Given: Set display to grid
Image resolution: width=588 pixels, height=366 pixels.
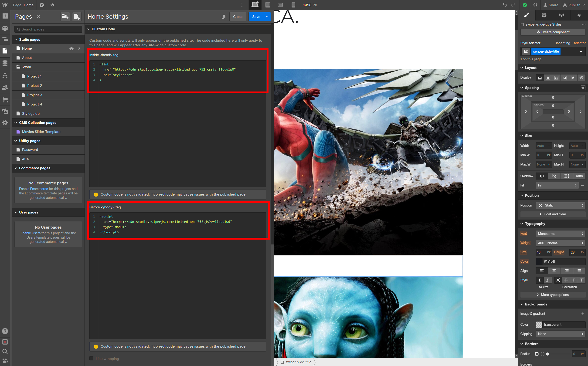Looking at the screenshot, I should click(x=556, y=78).
